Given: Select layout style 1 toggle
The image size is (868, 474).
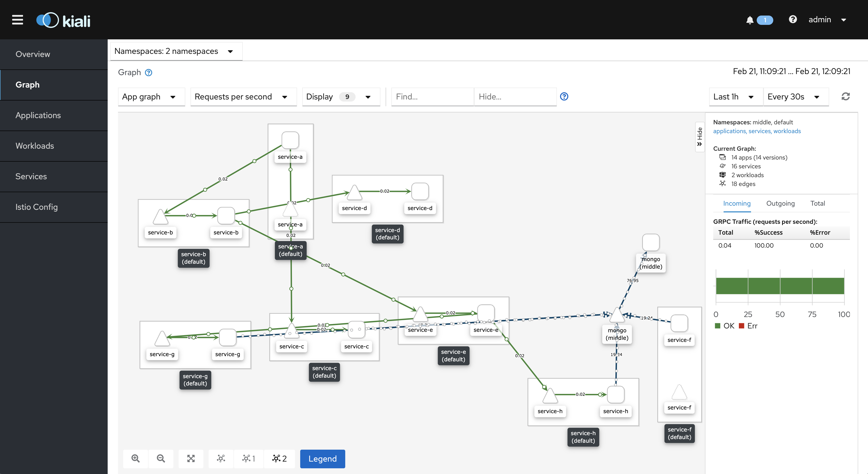Looking at the screenshot, I should tap(249, 458).
